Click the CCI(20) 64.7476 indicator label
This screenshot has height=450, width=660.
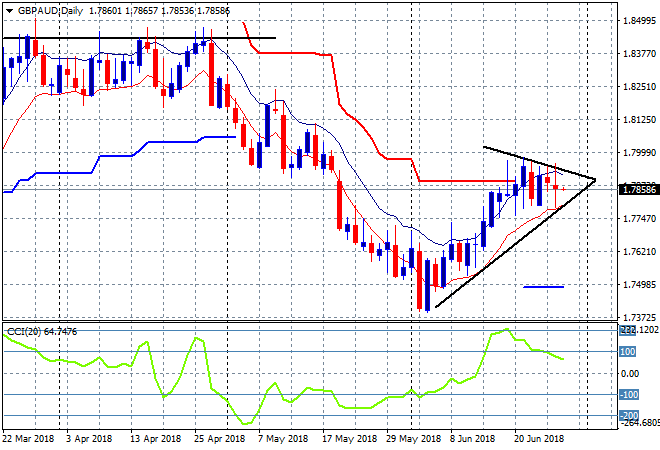click(42, 332)
